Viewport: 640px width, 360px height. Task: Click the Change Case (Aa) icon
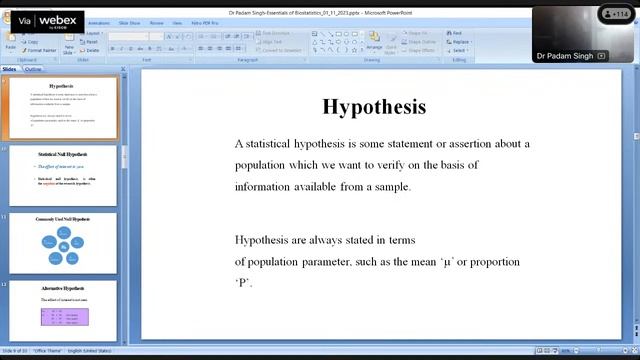click(x=171, y=49)
